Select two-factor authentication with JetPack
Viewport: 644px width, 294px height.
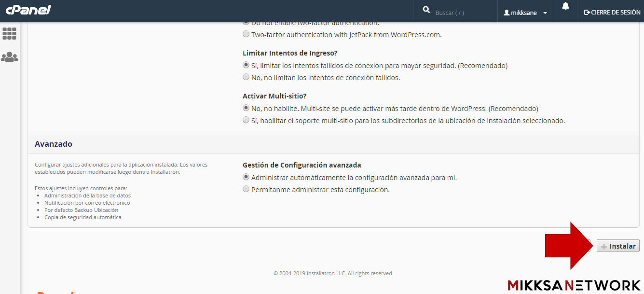(247, 34)
